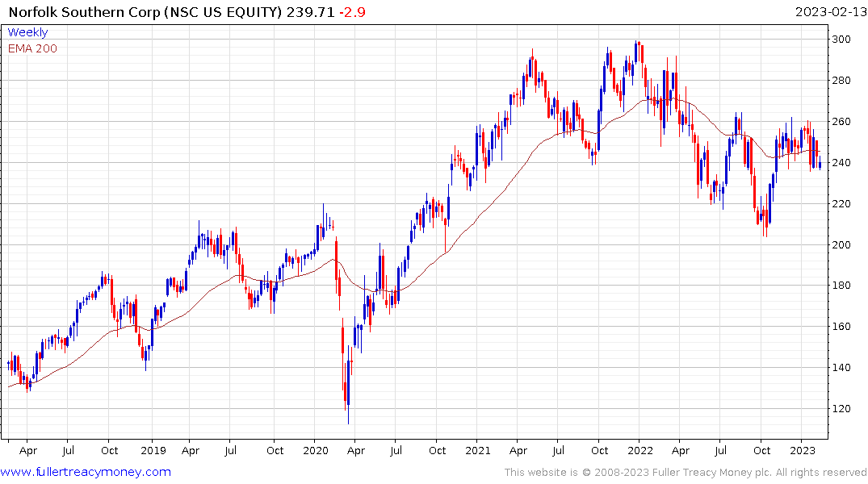This screenshot has width=868, height=484.
Task: Click the -2.9 price change value
Action: click(x=351, y=12)
